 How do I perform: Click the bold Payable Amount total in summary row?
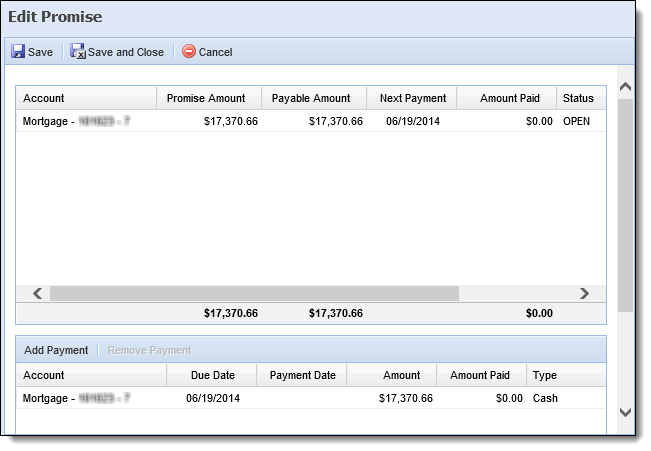tap(335, 313)
